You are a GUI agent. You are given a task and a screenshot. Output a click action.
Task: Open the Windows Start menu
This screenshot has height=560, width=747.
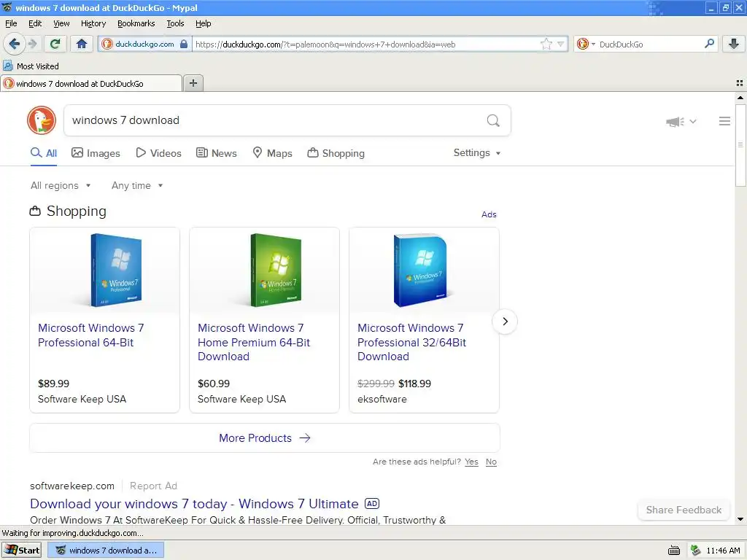pyautogui.click(x=21, y=551)
